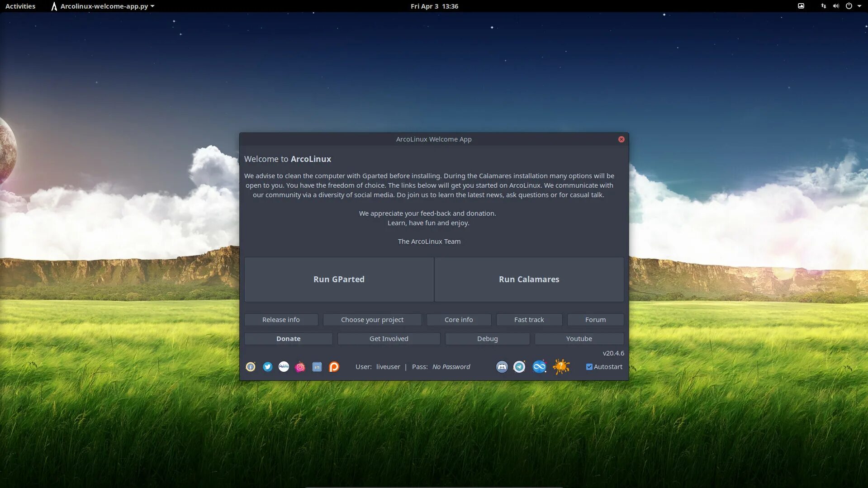Screen dimensions: 868x488
Task: Open the Youtube button
Action: tap(579, 339)
